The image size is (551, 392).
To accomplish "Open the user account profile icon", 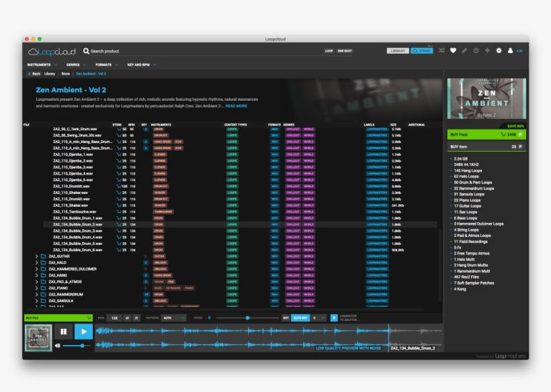I will [x=510, y=50].
